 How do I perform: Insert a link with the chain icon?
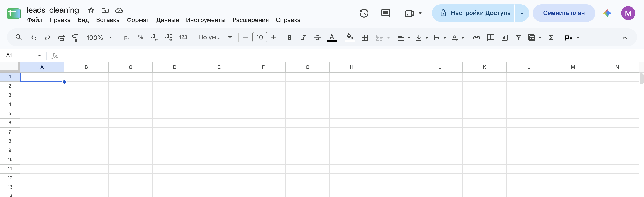(x=476, y=37)
